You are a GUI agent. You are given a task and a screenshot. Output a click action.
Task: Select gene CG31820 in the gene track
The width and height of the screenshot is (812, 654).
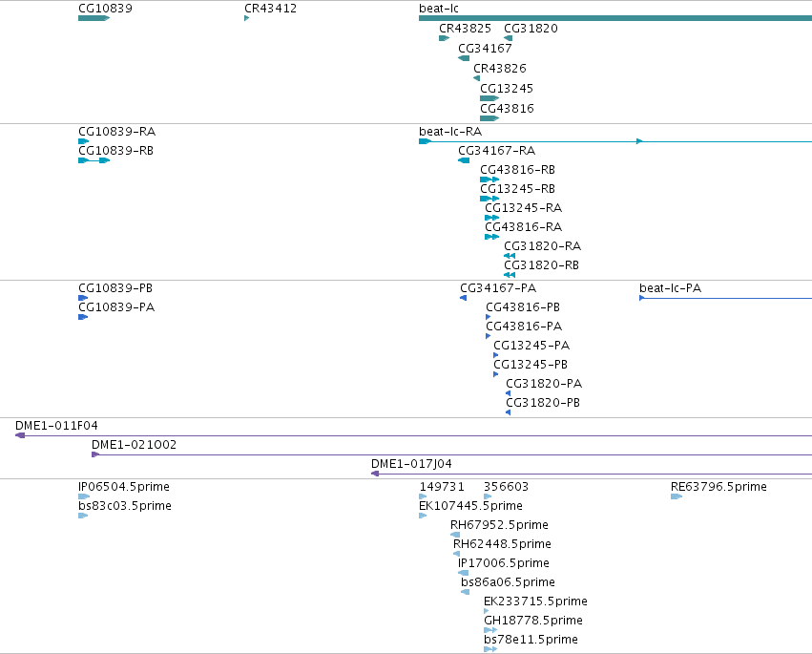tap(508, 38)
